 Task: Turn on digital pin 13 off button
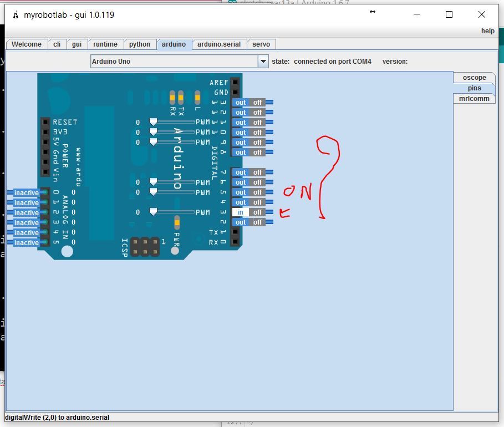(257, 103)
